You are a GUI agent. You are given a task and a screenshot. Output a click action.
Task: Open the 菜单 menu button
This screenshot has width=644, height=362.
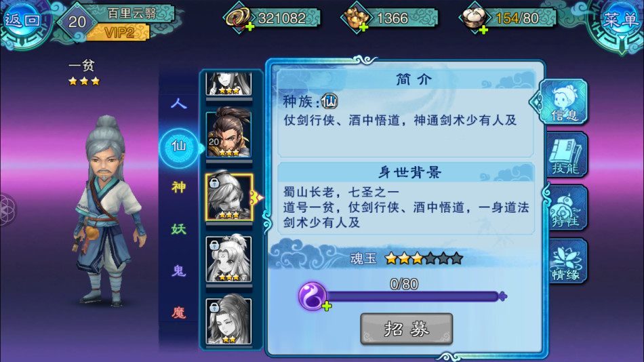619,20
